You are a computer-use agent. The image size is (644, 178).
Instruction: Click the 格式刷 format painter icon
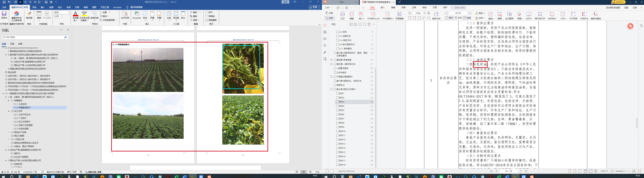click(x=29, y=14)
